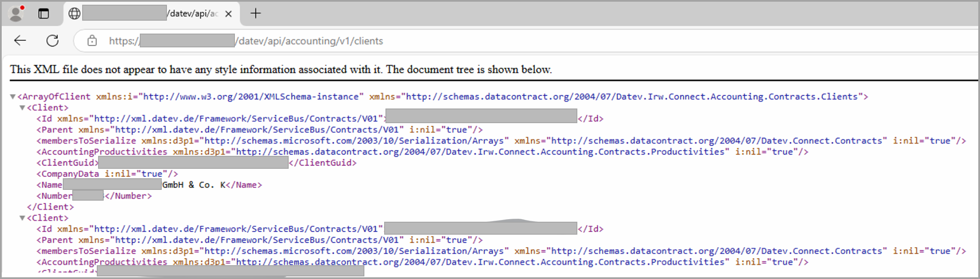Select the /datev/api/ac browser tab
980x279 pixels.
(x=194, y=14)
